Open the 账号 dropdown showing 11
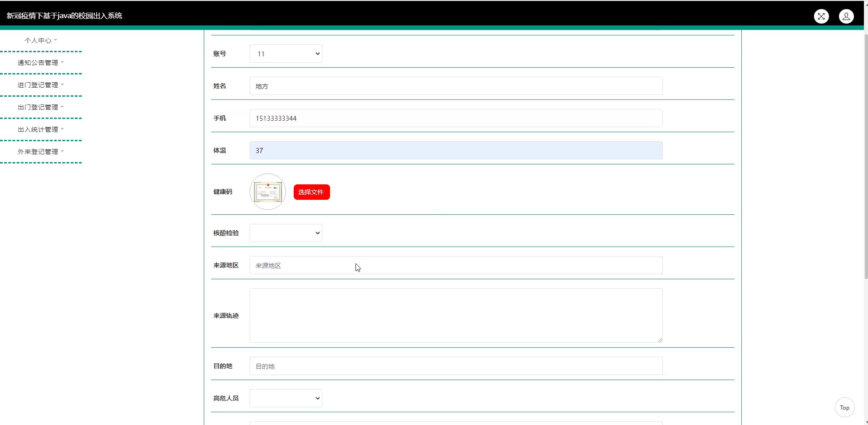868x425 pixels. coord(286,54)
